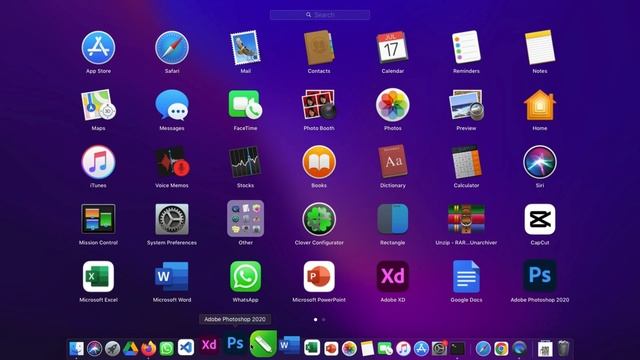The width and height of the screenshot is (640, 360).
Task: Launch Siri from the Launchpad grid
Action: [x=540, y=162]
